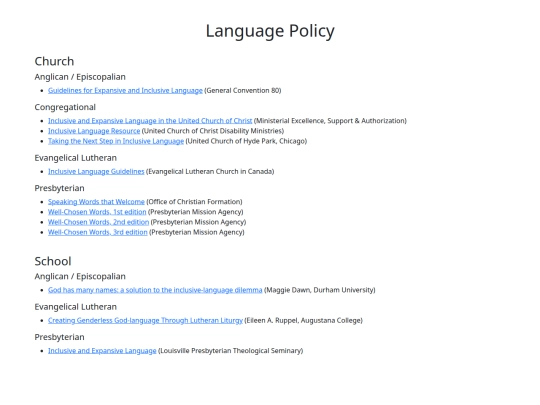Click Evangelical Lutheran heading under School
The width and height of the screenshot is (540, 405).
[x=75, y=307]
